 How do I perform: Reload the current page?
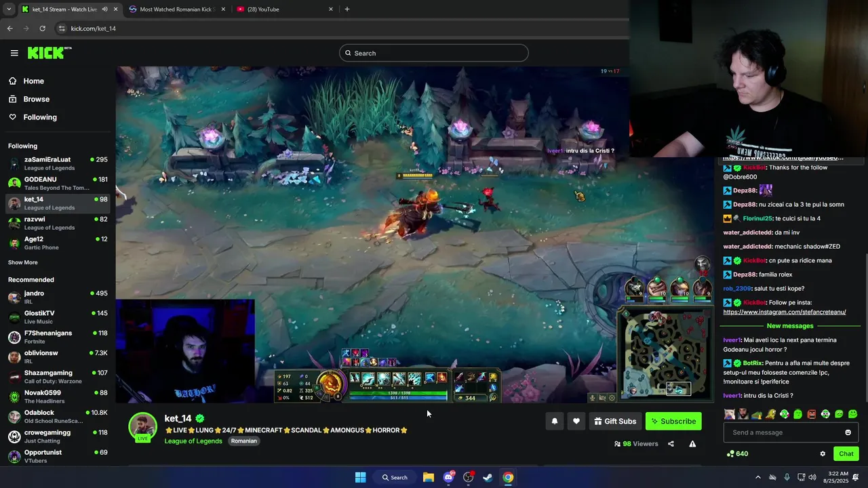click(42, 28)
